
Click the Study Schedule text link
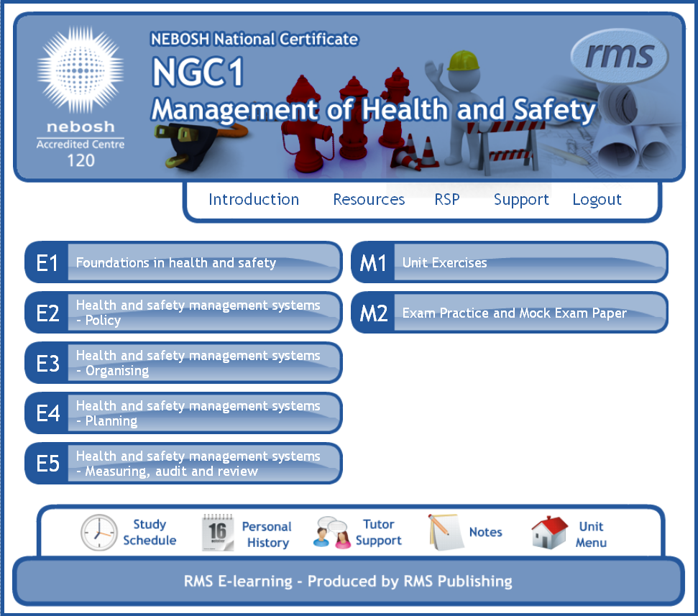[150, 533]
